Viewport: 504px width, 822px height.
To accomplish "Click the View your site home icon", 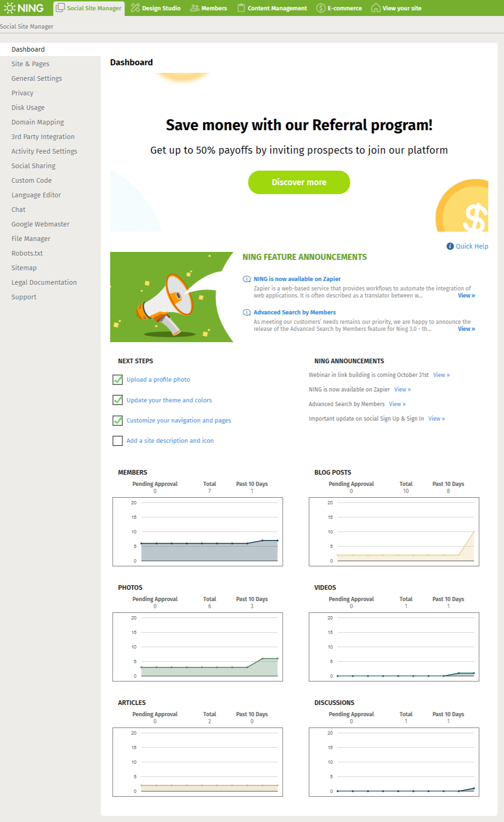I will click(376, 8).
